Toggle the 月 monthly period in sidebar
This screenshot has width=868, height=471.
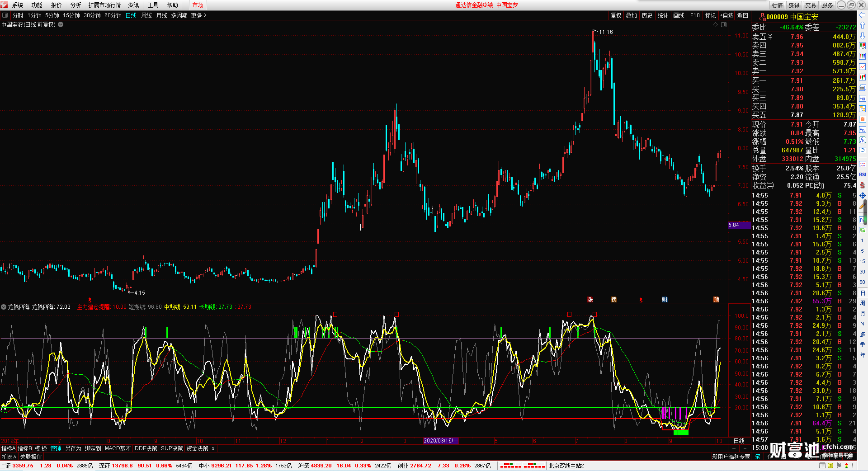pos(862,313)
